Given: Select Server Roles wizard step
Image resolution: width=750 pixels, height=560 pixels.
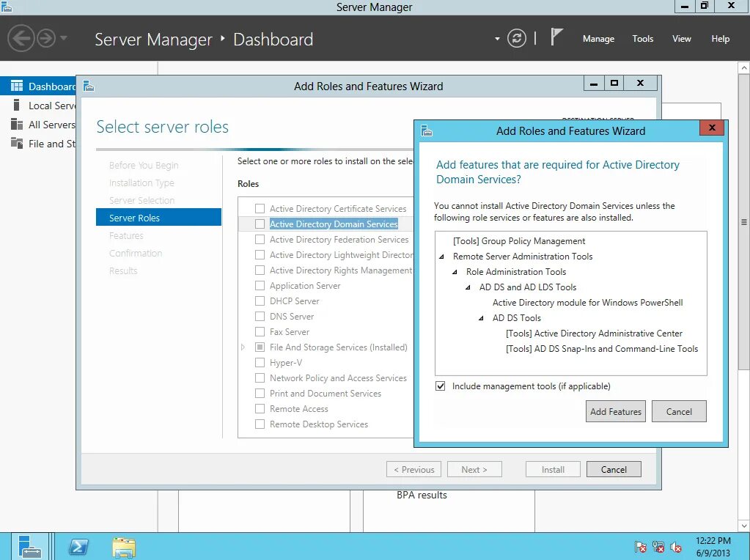Looking at the screenshot, I should point(158,218).
